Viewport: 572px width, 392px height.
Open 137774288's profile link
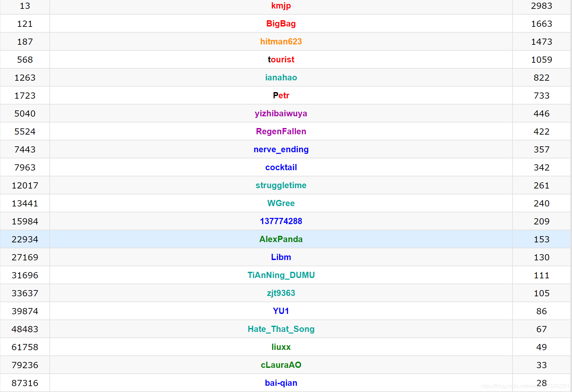click(x=281, y=221)
